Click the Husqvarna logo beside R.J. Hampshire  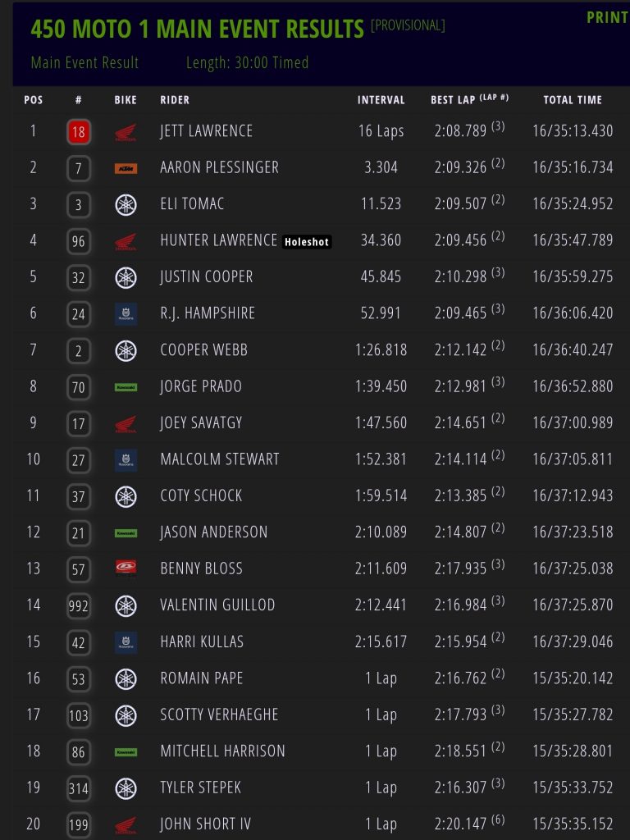point(126,313)
